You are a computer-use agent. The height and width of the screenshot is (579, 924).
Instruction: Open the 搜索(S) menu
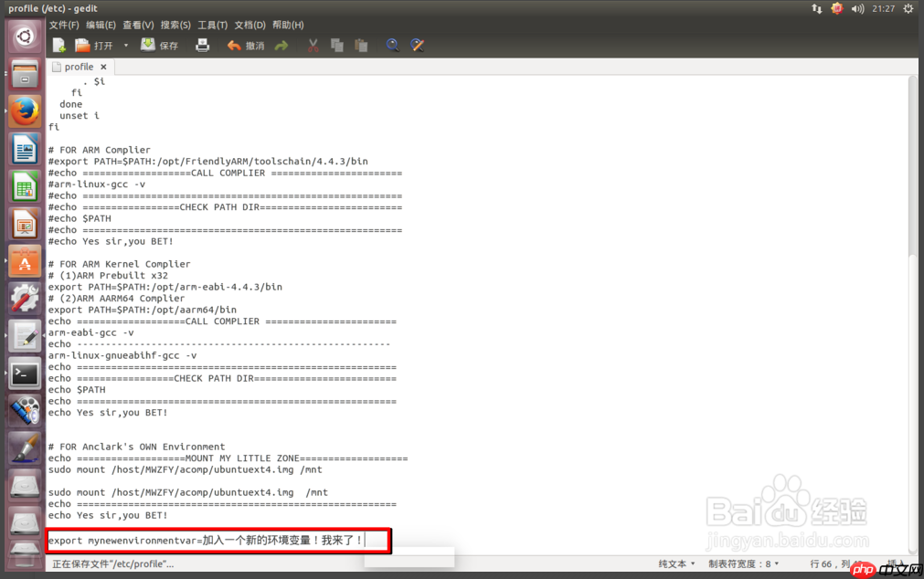(x=175, y=25)
